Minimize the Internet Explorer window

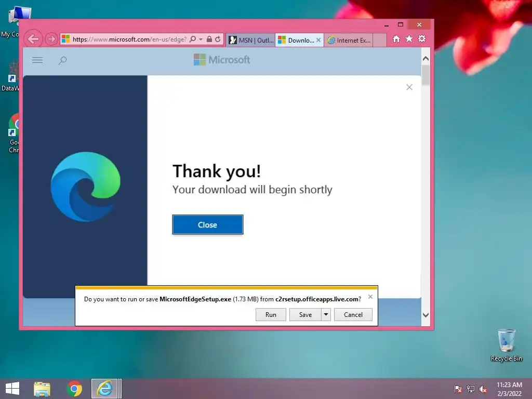[x=387, y=25]
